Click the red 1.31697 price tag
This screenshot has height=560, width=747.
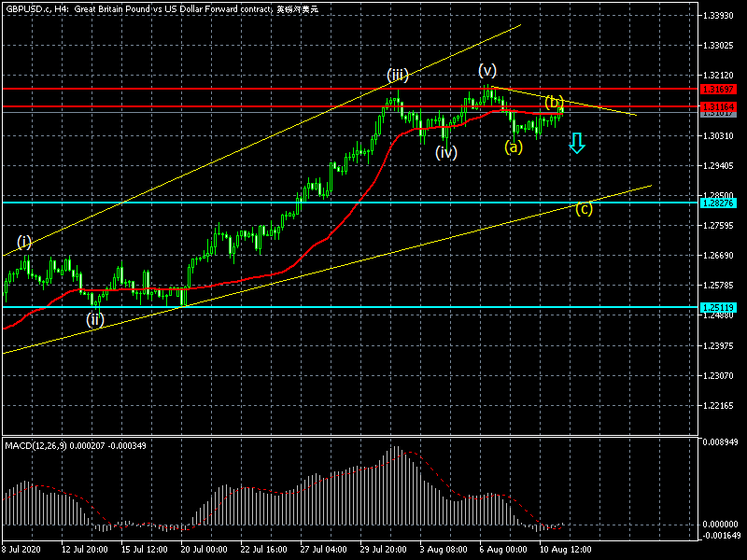[718, 89]
